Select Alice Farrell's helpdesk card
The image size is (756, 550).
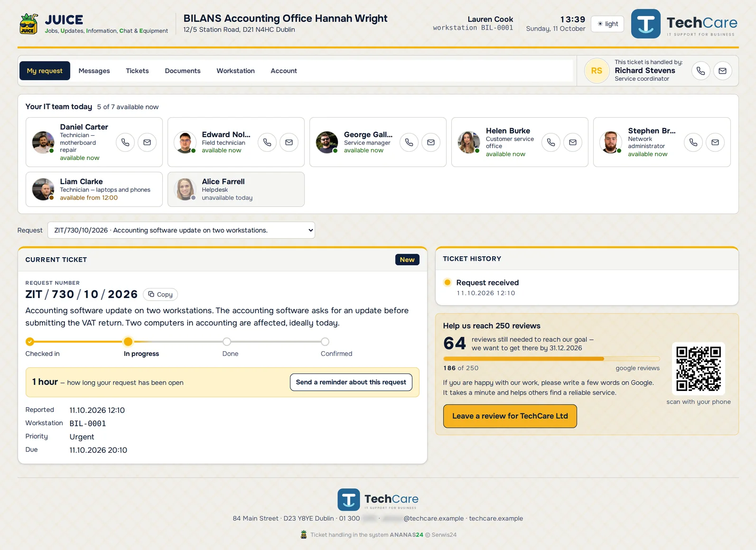tap(236, 189)
